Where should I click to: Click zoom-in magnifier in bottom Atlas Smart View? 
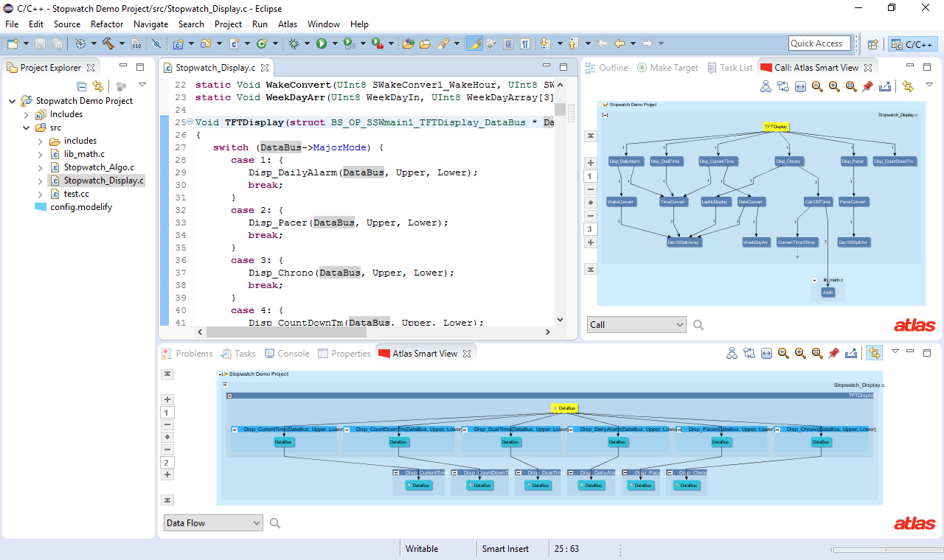800,353
